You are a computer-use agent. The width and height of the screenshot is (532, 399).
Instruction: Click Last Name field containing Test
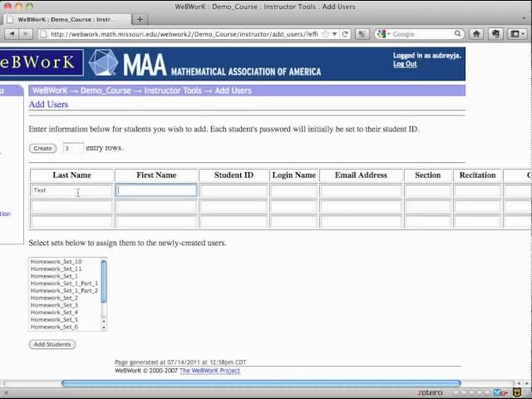[x=71, y=190]
